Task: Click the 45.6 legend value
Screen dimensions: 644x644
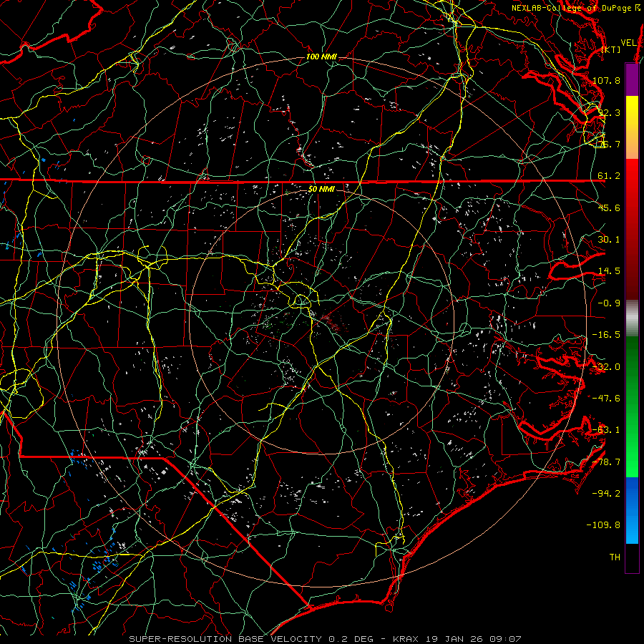Action: point(609,208)
